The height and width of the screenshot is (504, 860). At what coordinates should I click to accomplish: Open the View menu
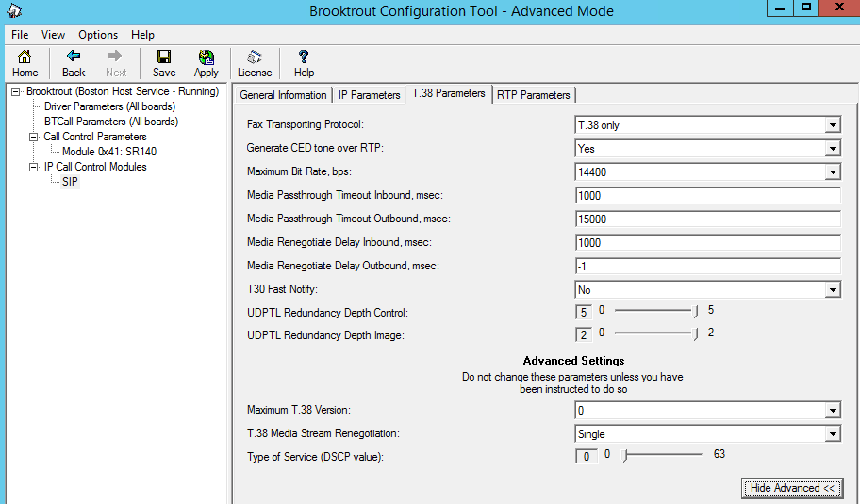pyautogui.click(x=53, y=35)
